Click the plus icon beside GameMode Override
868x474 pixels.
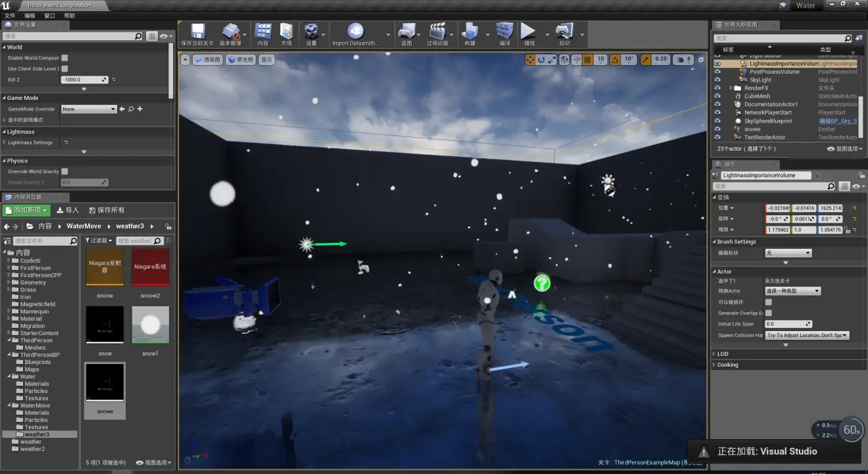pyautogui.click(x=140, y=109)
